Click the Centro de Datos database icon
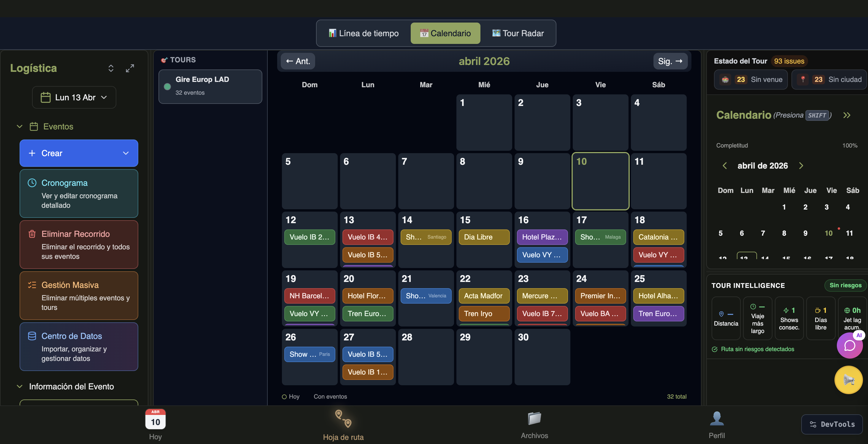Image resolution: width=868 pixels, height=444 pixels. pos(32,336)
